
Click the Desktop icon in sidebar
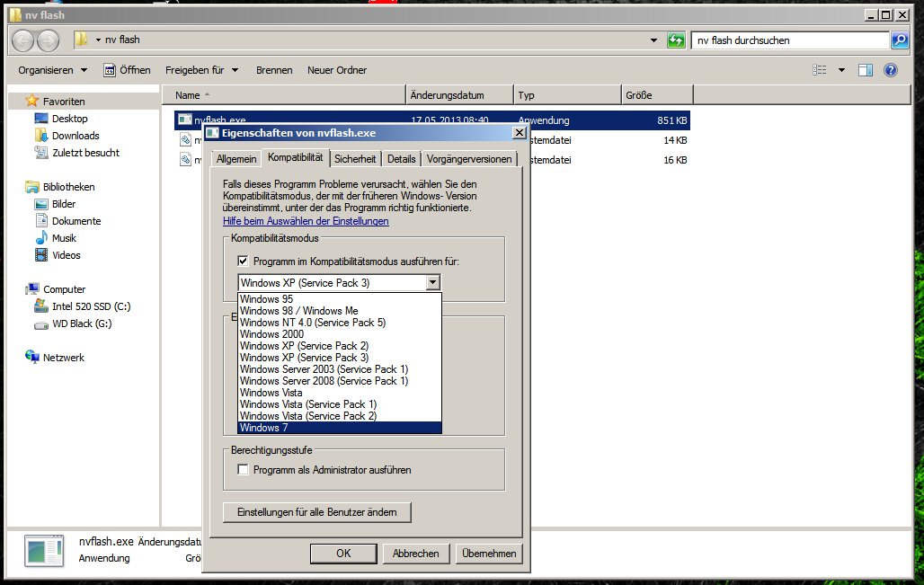(x=41, y=119)
